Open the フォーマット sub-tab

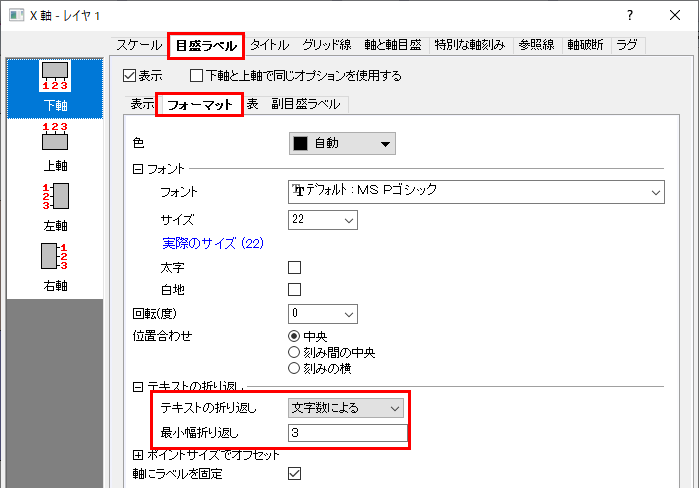200,105
